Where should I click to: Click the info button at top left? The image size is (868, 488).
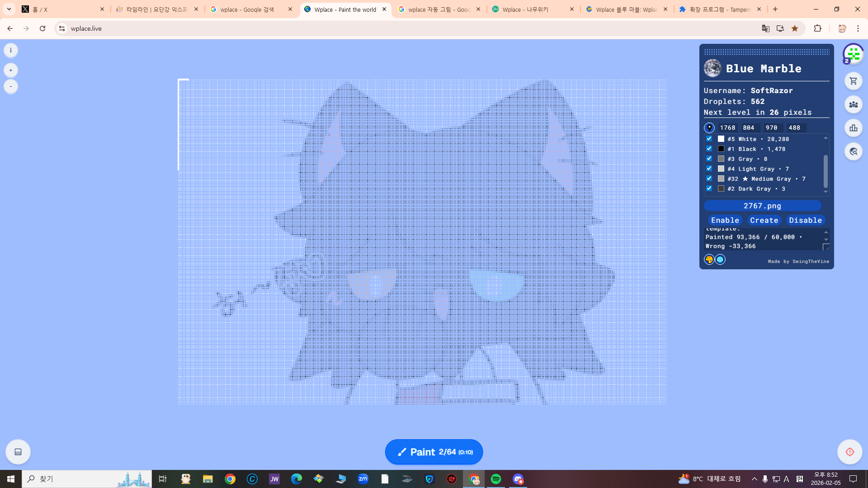[11, 50]
